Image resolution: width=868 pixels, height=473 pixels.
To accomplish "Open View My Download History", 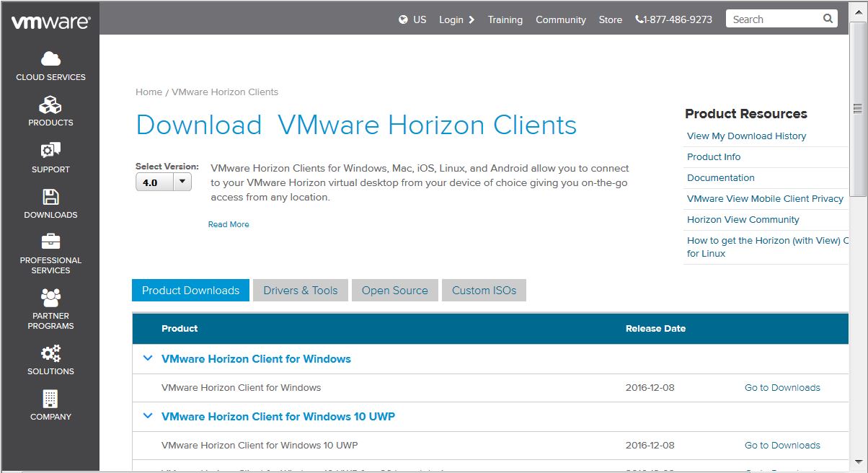I will [746, 136].
